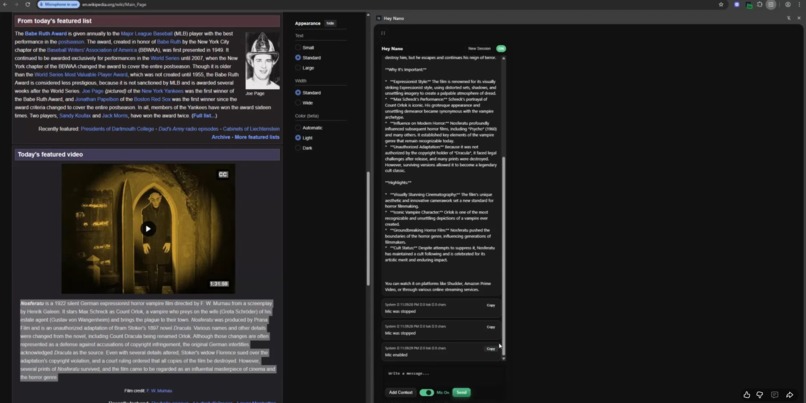Bookmark this page with the star icon
This screenshot has width=806, height=403.
pos(721,4)
